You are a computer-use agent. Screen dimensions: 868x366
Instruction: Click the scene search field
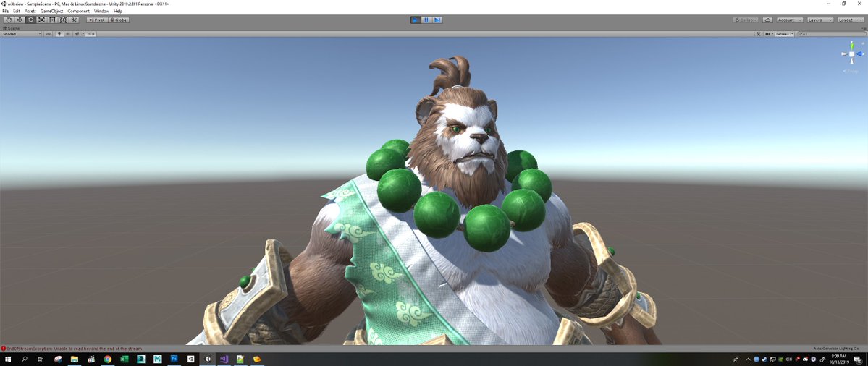[x=830, y=34]
